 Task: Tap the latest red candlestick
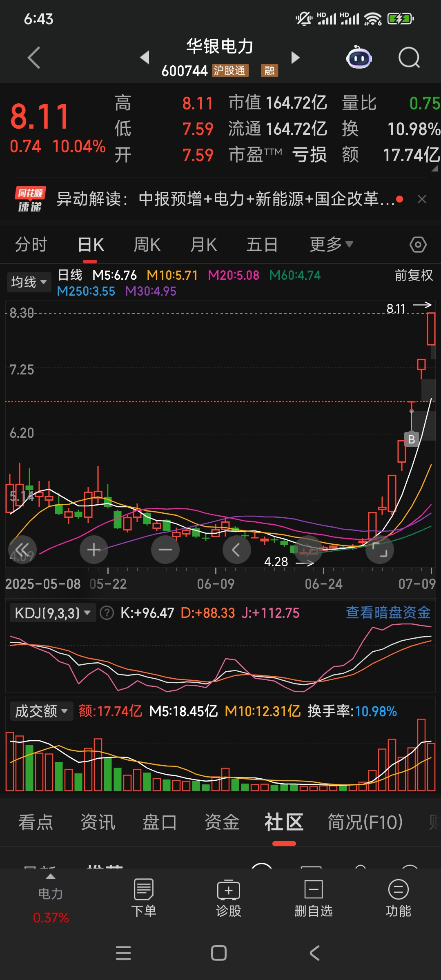click(x=431, y=329)
